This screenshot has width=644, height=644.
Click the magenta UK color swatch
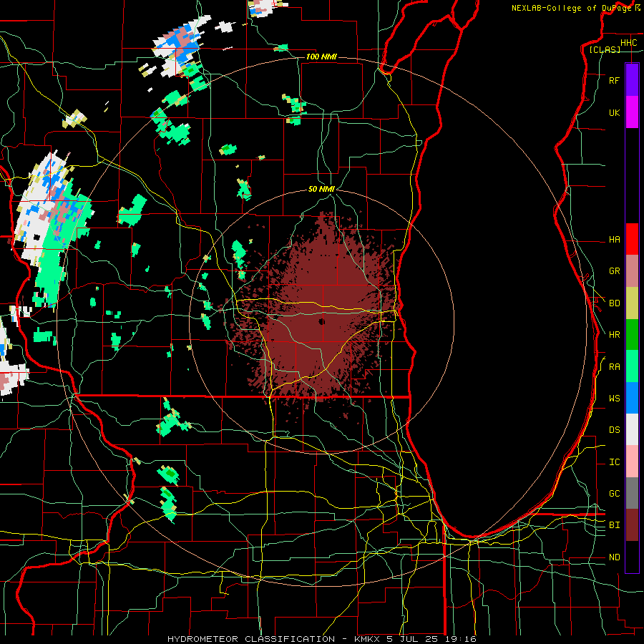pyautogui.click(x=632, y=112)
